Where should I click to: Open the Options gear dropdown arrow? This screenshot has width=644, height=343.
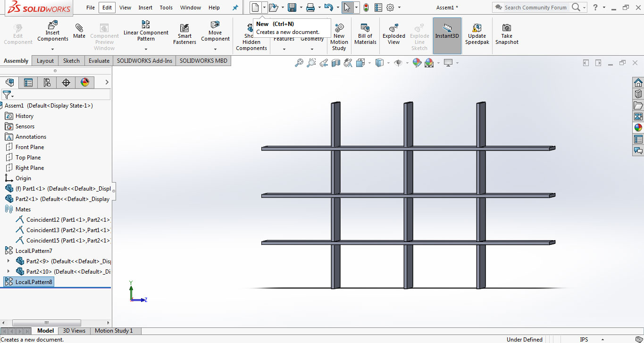(x=399, y=8)
